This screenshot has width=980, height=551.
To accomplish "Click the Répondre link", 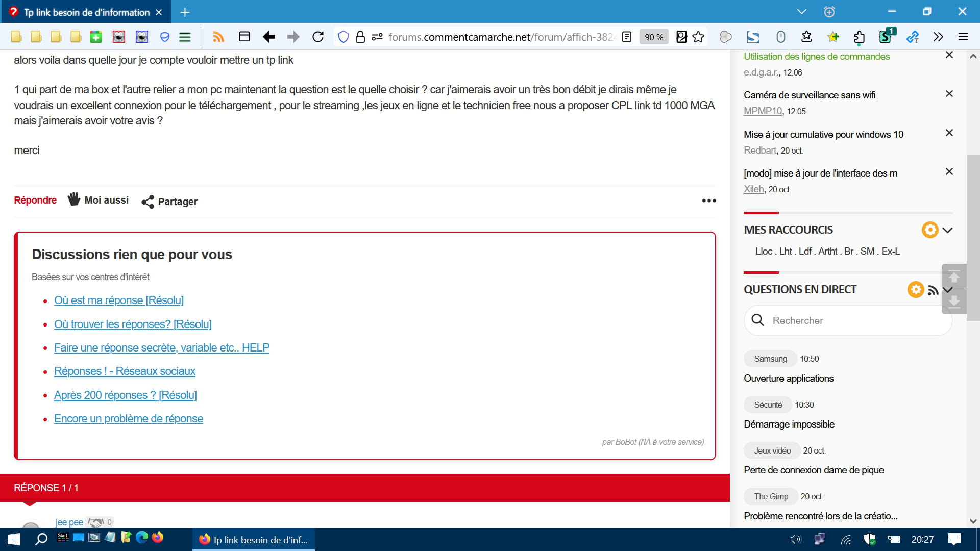I will point(35,200).
